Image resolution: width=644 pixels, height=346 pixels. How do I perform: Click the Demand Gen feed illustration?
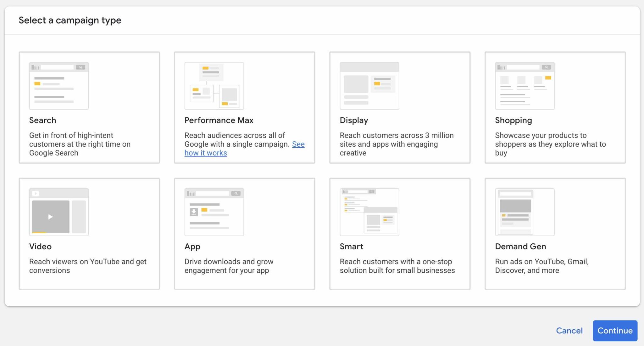525,212
